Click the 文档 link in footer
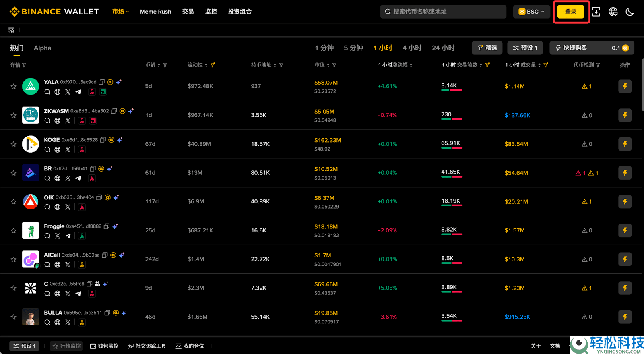The height and width of the screenshot is (354, 644). [x=555, y=346]
